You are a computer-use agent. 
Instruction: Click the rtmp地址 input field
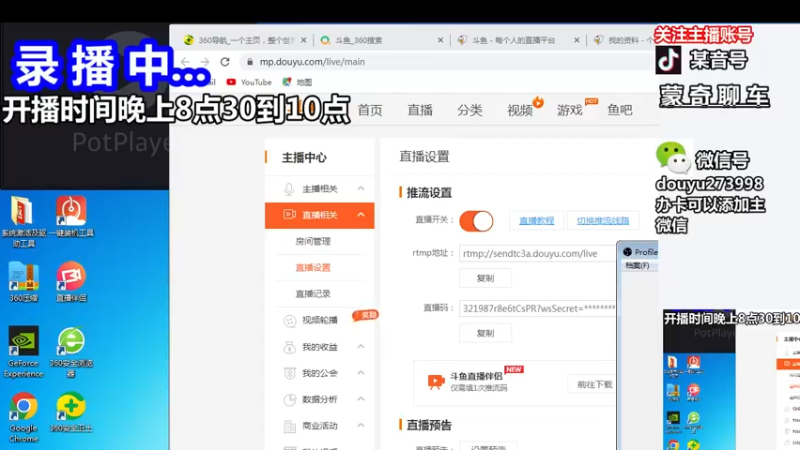pyautogui.click(x=538, y=254)
